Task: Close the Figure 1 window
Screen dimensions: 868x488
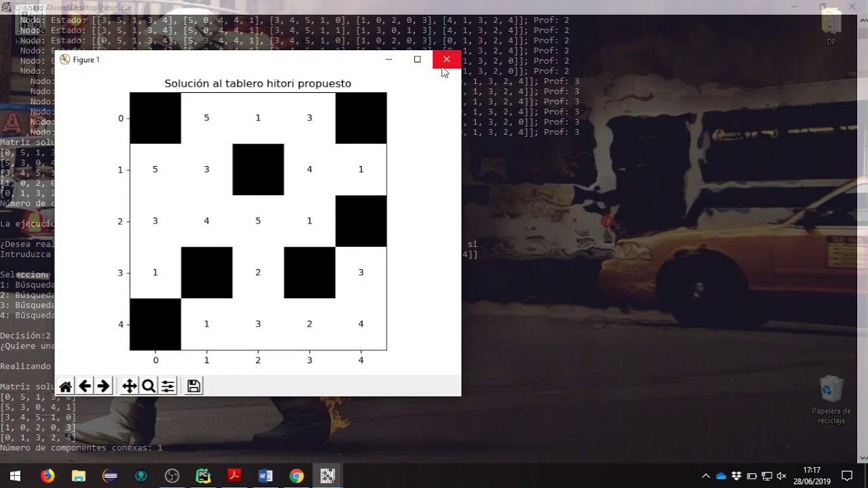Action: (x=446, y=60)
